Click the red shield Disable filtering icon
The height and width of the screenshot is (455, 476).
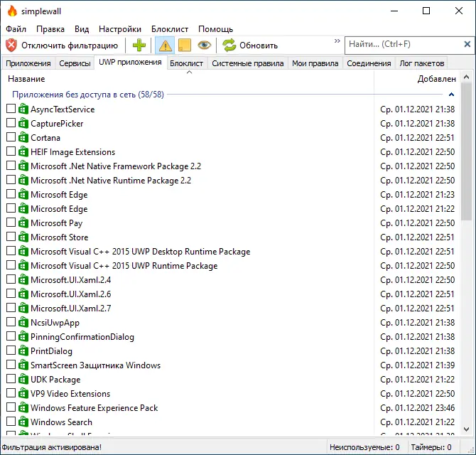[x=11, y=45]
